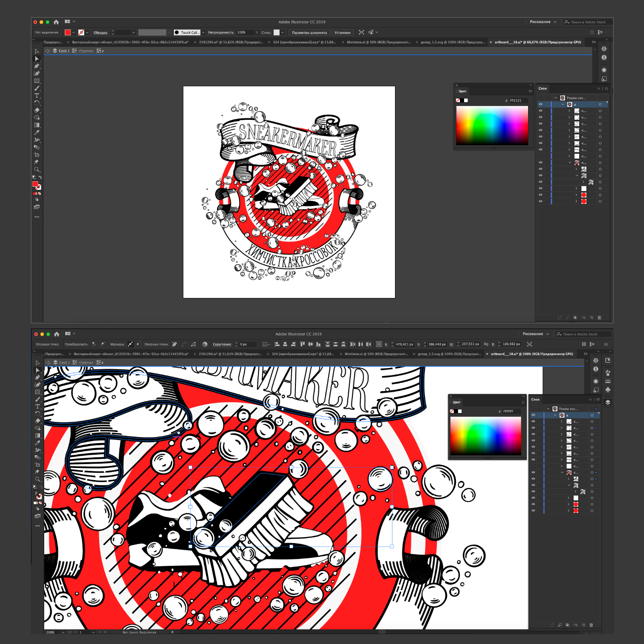Click the Параметры документа button

click(309, 33)
